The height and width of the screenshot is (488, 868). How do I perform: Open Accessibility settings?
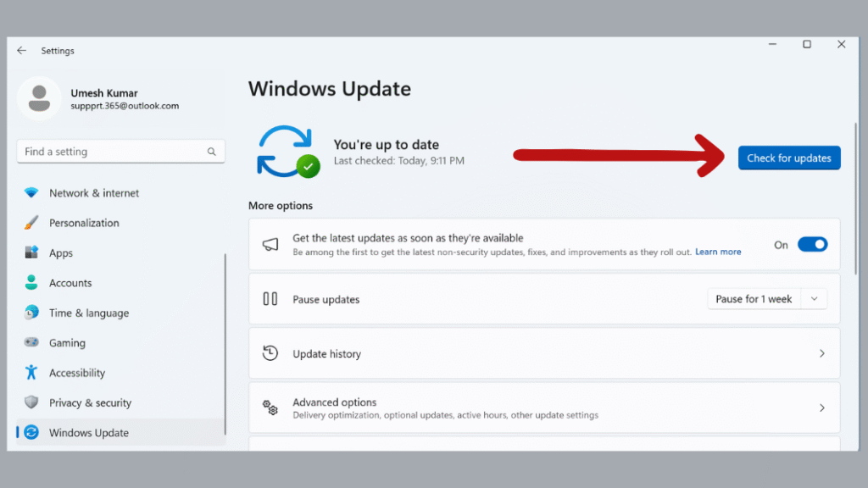point(120,373)
